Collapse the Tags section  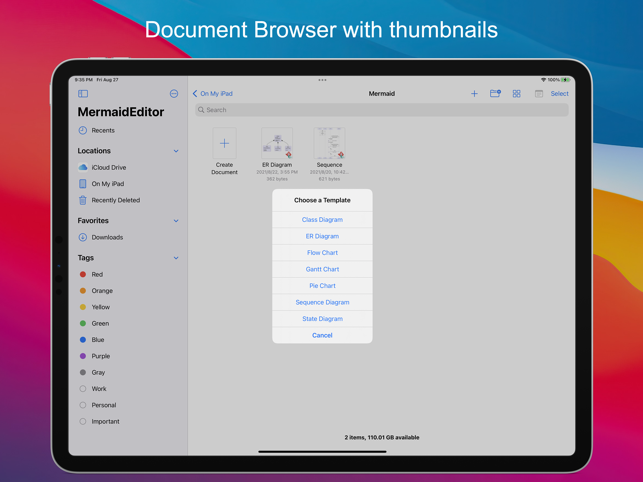pos(176,258)
